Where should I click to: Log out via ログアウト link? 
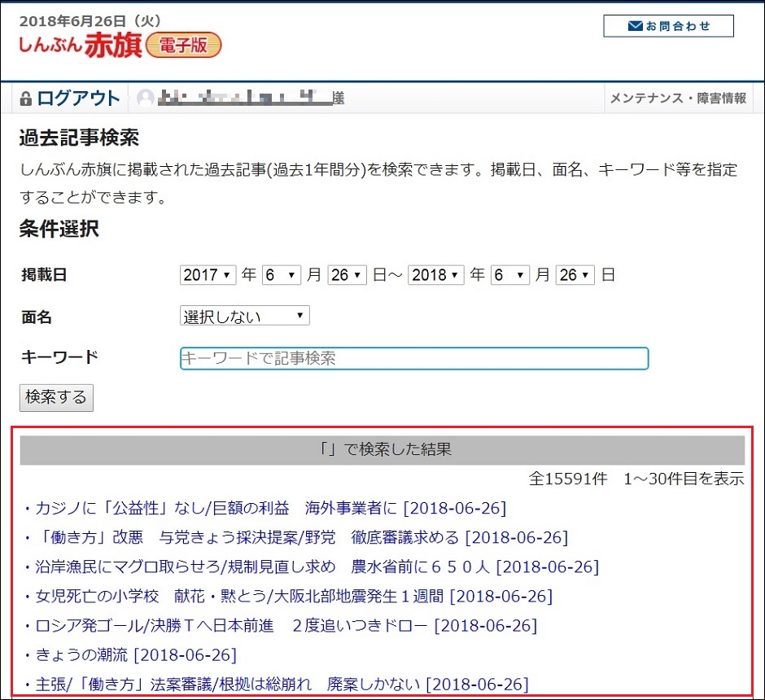pyautogui.click(x=78, y=99)
